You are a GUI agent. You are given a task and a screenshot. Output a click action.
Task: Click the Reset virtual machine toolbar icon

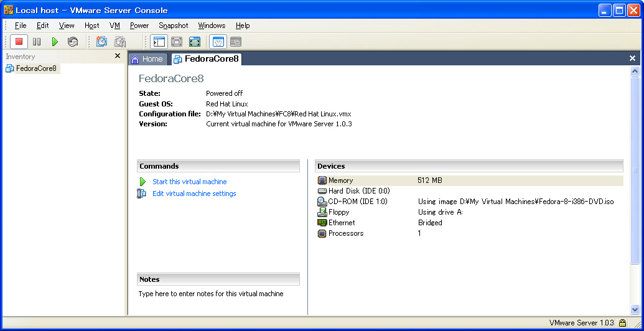[x=73, y=42]
